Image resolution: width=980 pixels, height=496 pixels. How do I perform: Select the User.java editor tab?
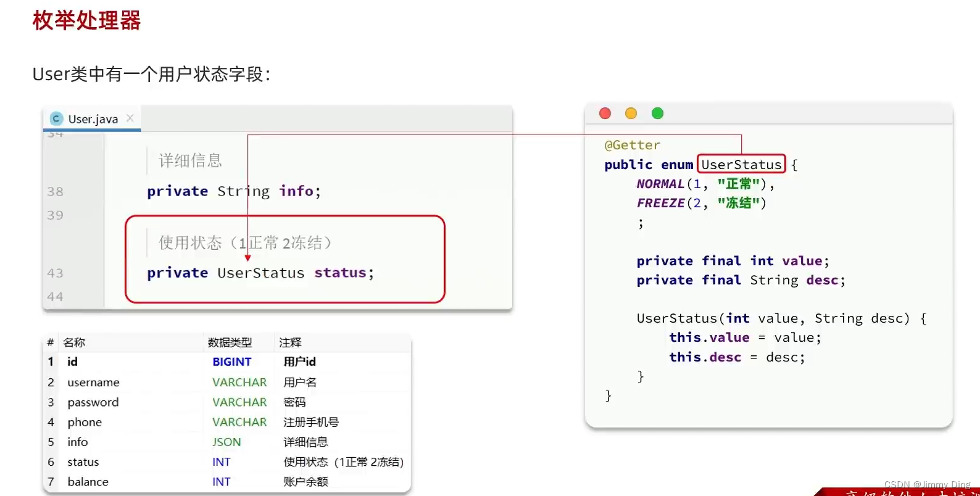[92, 118]
